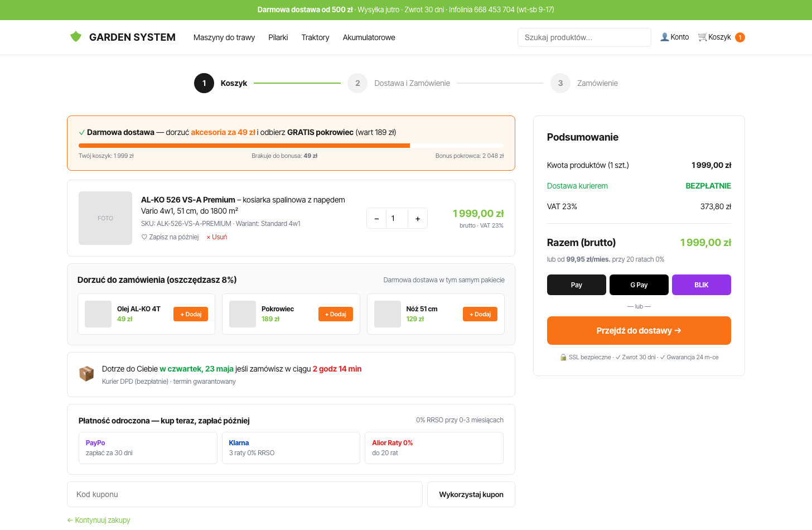
Task: Pay with the purple BLIK button
Action: [x=702, y=285]
